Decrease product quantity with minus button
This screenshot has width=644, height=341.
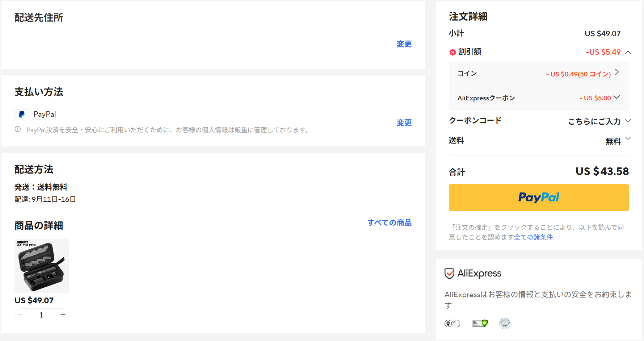coord(20,315)
